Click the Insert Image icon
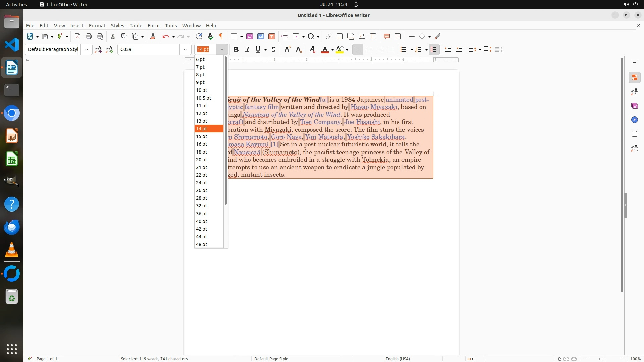This screenshot has width=644, height=362. pos(250,36)
